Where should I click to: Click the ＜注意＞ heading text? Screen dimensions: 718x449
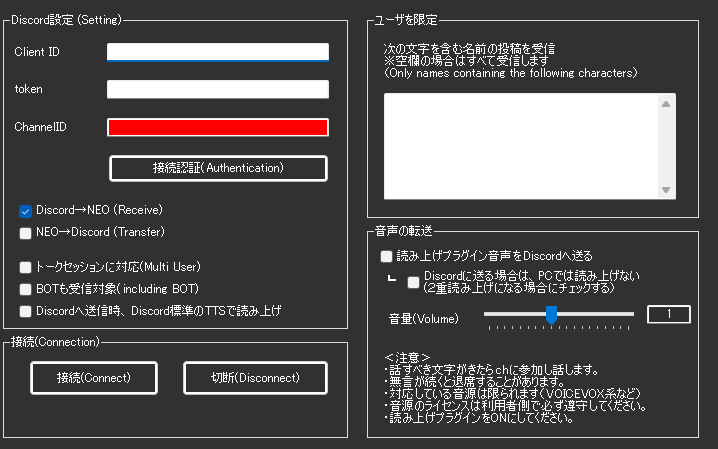[x=408, y=357]
